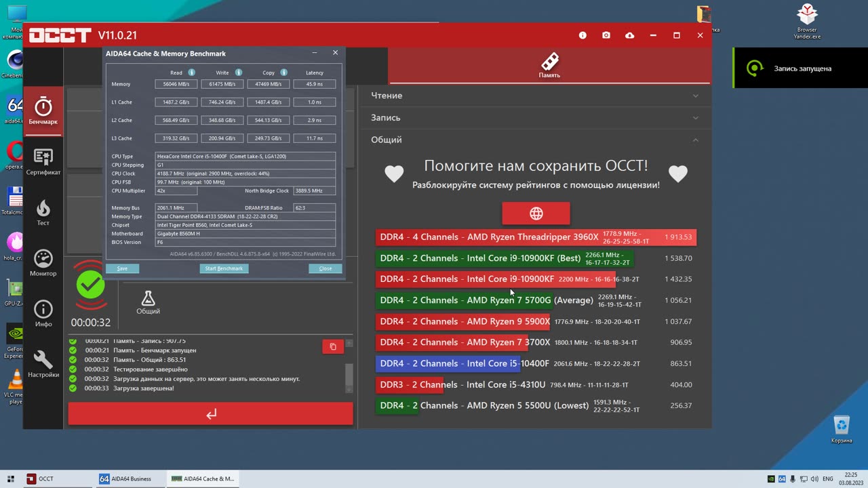Select the Ryzen 9 5900X result row
The width and height of the screenshot is (868, 488).
coord(536,321)
